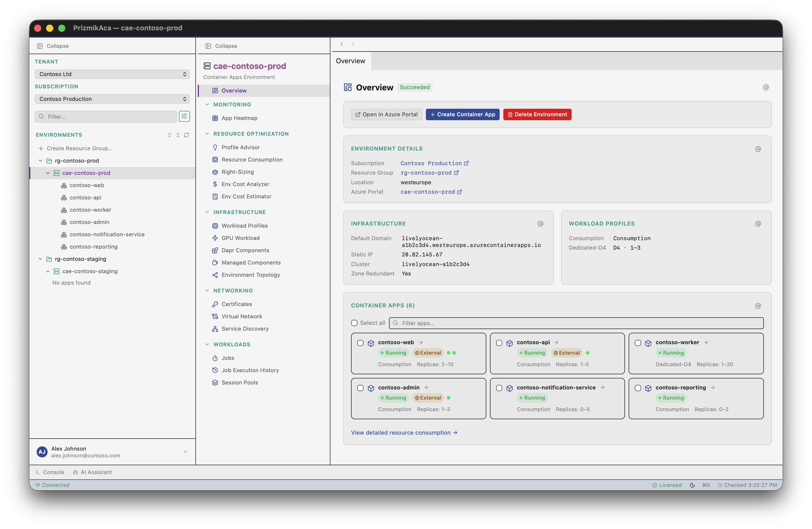This screenshot has width=812, height=529.
Task: Check the contoso-web app checkbox
Action: point(360,343)
